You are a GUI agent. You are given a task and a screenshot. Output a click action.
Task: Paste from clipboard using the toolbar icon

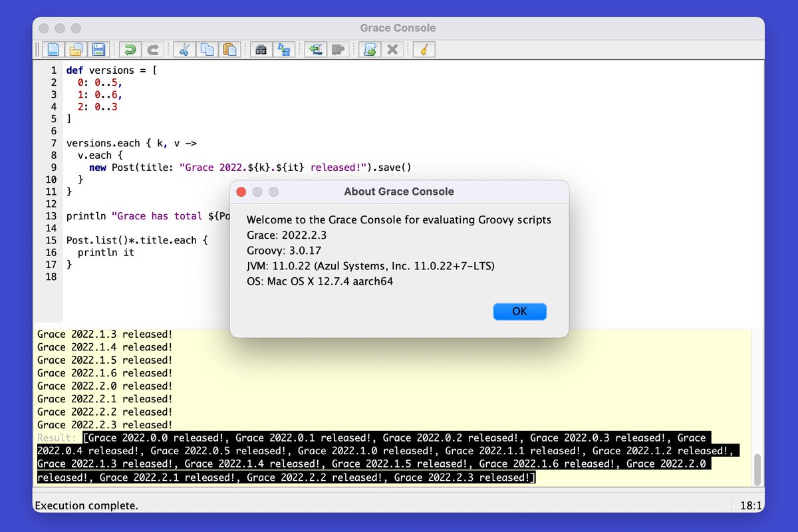230,49
